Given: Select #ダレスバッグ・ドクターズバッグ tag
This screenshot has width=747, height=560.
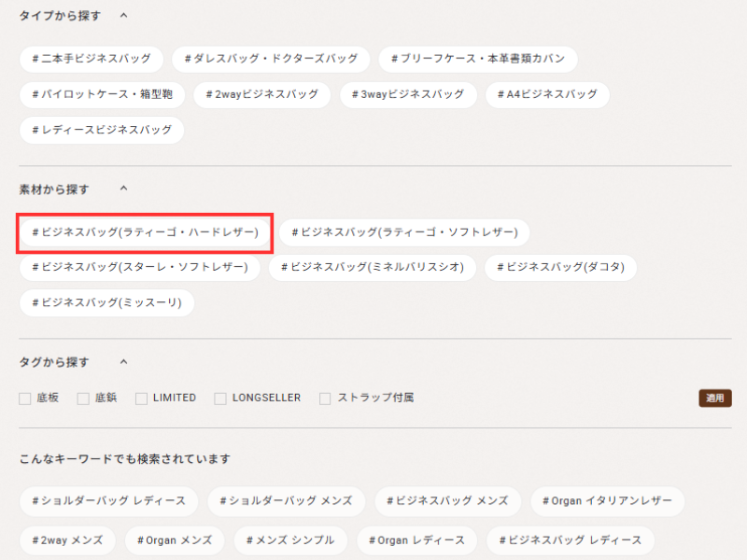Looking at the screenshot, I should [x=271, y=59].
